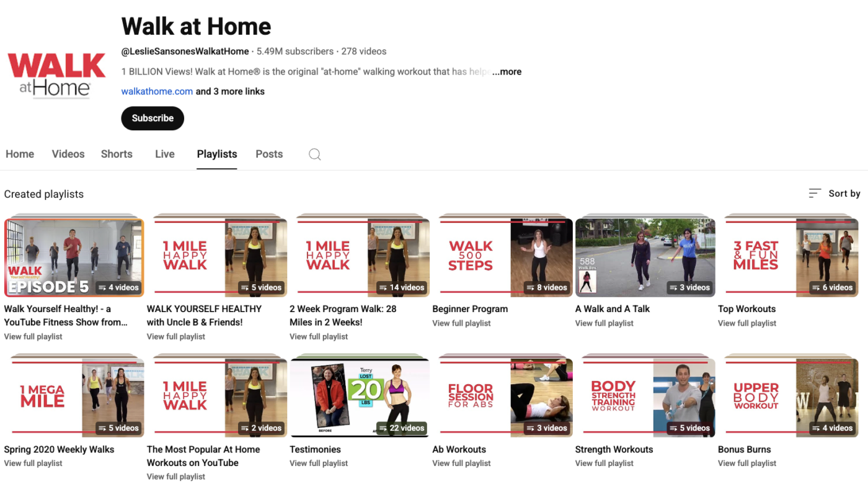Switch to the Videos tab
Screen dimensions: 868x489
coord(68,154)
